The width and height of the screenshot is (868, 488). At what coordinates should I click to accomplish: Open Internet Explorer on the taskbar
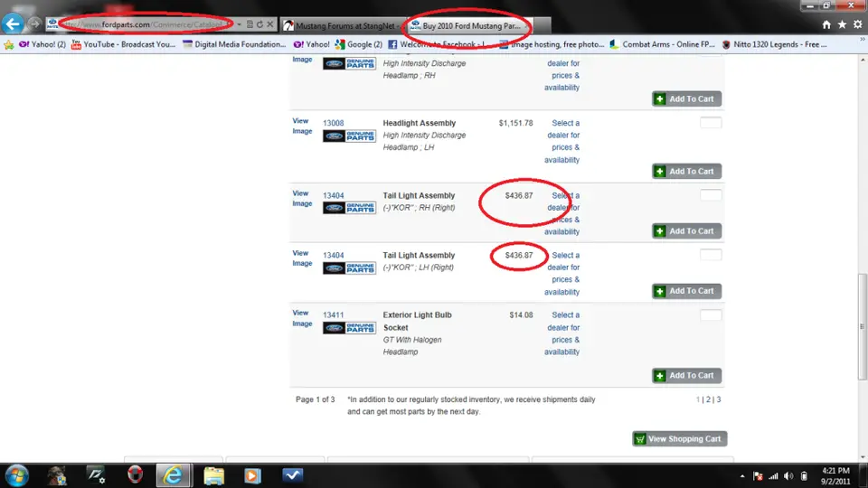pyautogui.click(x=174, y=475)
